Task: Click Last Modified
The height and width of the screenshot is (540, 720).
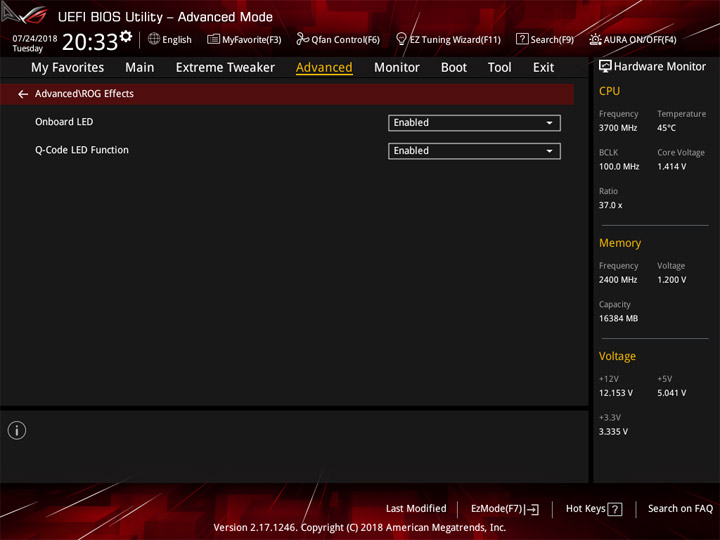Action: (x=416, y=509)
